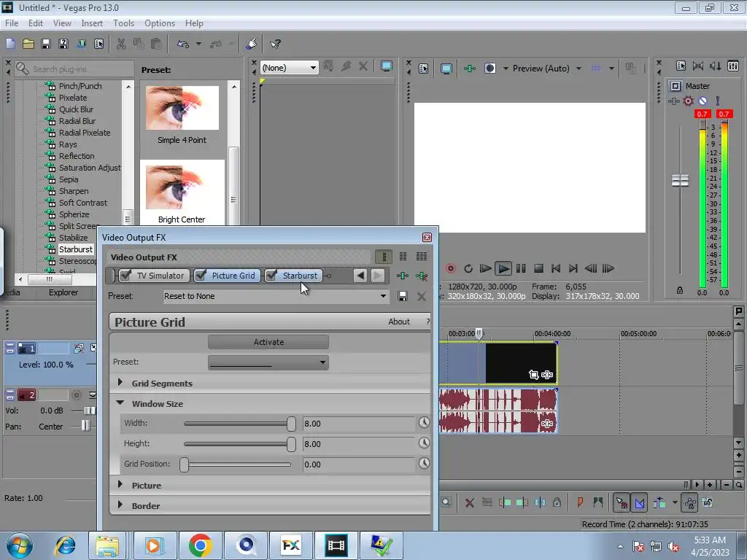Animate Grid Position with its clock icon
This screenshot has width=747, height=560.
pyautogui.click(x=424, y=463)
